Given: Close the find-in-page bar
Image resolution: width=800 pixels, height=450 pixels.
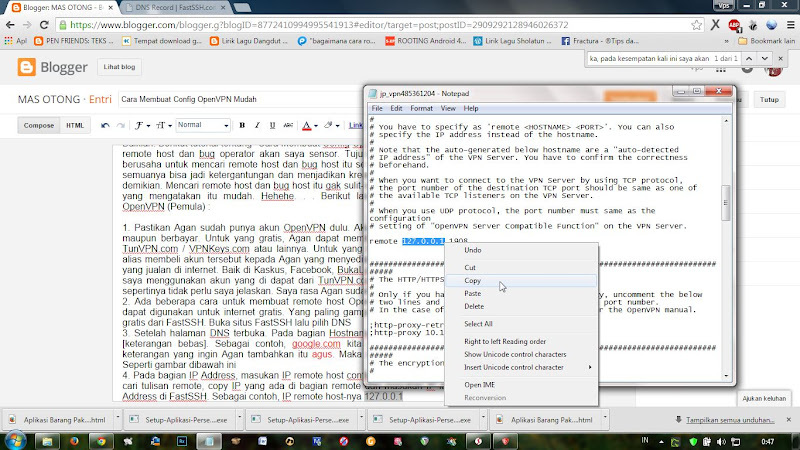Looking at the screenshot, I should point(781,58).
